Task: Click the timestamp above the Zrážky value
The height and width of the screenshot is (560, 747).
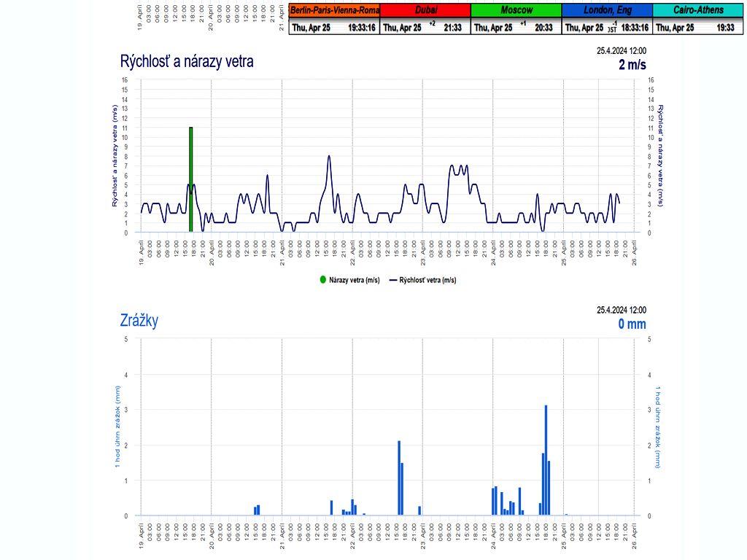Action: pos(622,310)
